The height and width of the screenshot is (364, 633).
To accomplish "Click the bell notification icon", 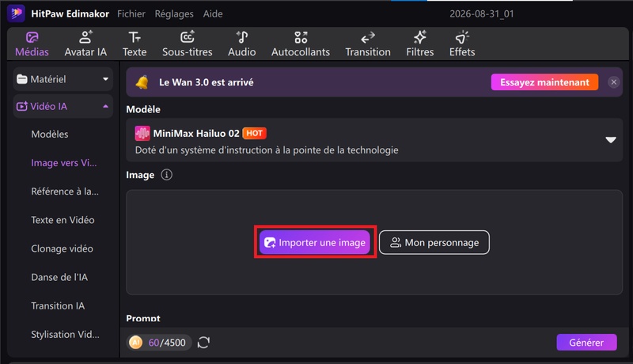I will click(142, 82).
